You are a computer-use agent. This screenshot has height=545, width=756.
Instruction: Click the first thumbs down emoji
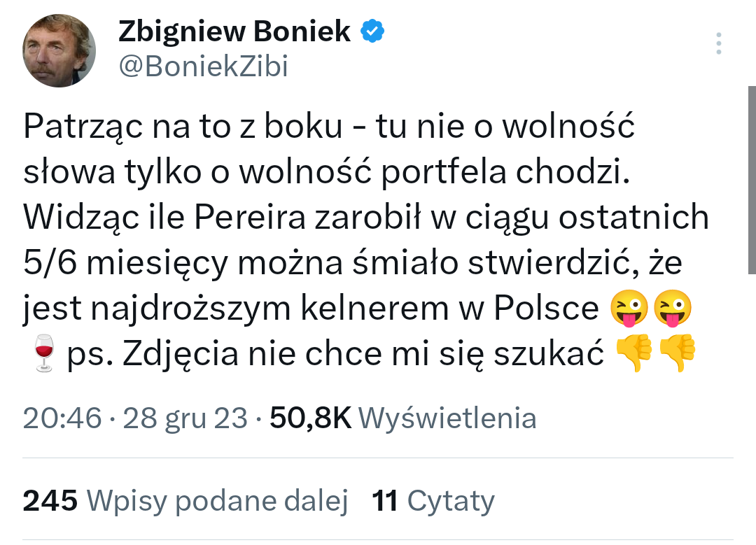[633, 355]
